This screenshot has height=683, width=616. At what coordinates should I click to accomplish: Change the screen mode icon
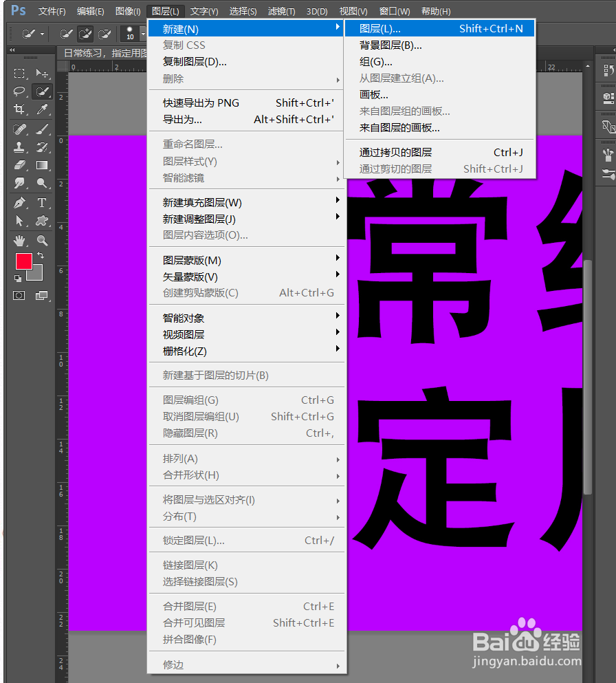41,296
